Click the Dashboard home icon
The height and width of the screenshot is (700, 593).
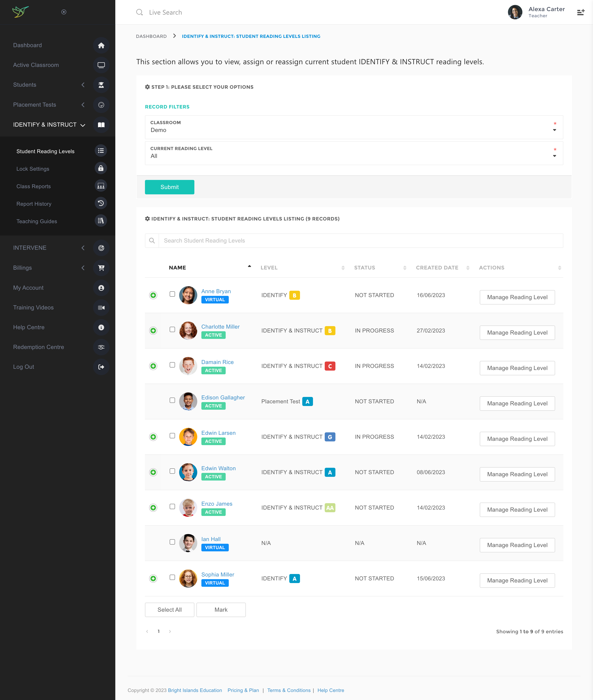coord(101,45)
